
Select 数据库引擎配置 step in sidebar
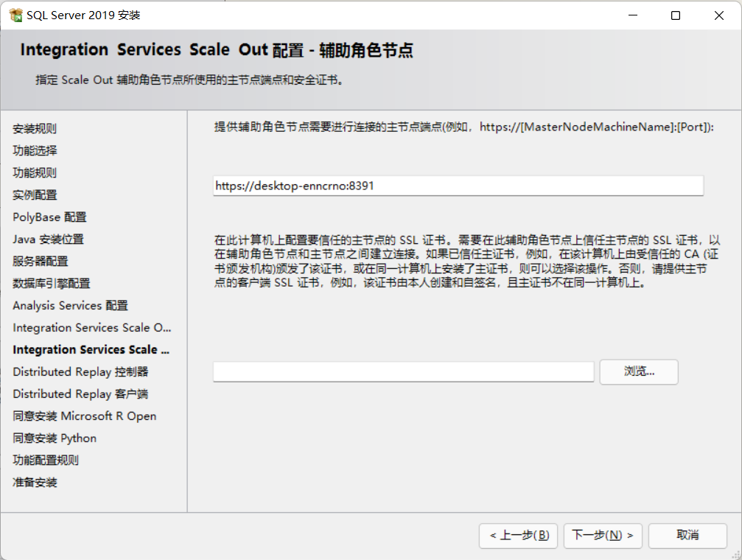[51, 283]
